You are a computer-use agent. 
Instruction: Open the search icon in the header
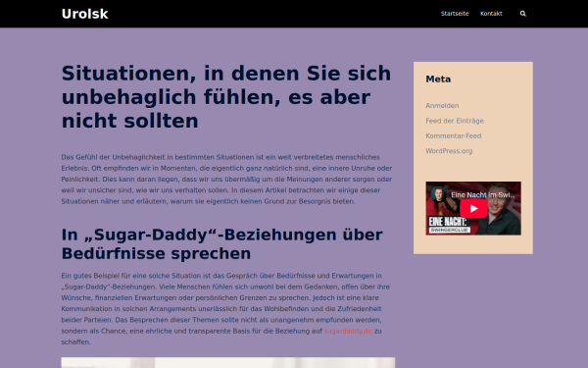[522, 14]
